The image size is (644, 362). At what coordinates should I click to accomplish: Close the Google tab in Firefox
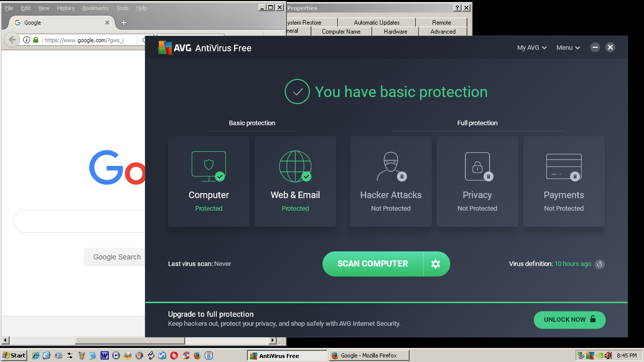click(x=107, y=23)
